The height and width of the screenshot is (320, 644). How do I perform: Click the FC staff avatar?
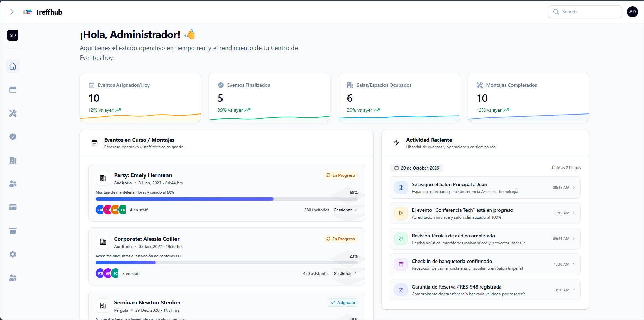coord(115,273)
